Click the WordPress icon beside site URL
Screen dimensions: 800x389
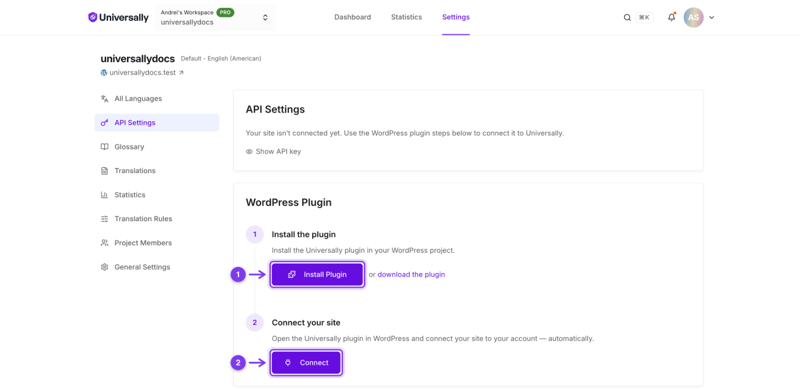coord(104,72)
